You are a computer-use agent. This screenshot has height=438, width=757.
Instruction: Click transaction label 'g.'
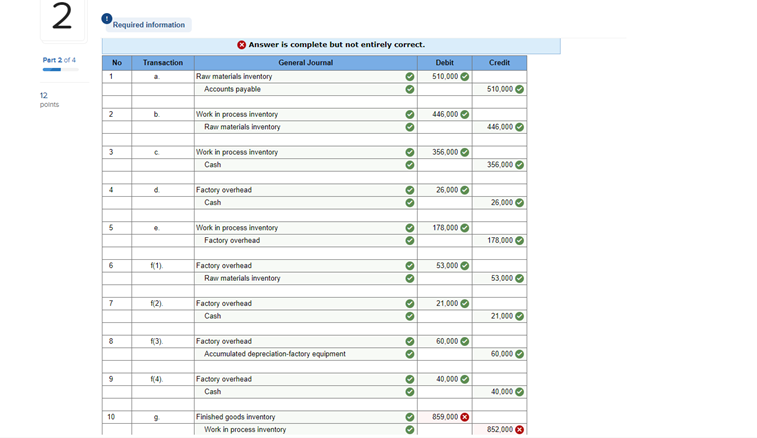(156, 417)
